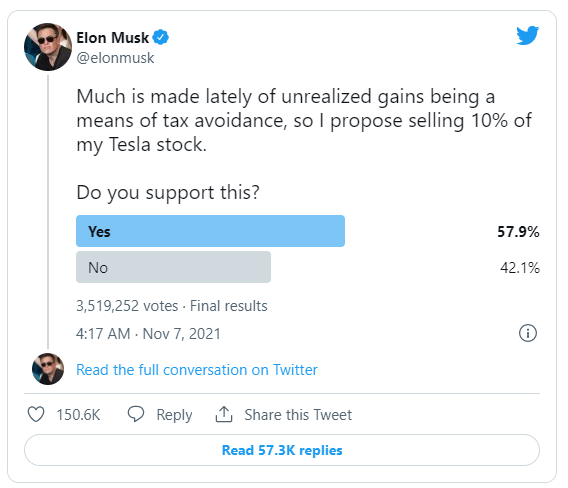Click the Read 57.3K replies button
568x488 pixels.
coord(282,450)
